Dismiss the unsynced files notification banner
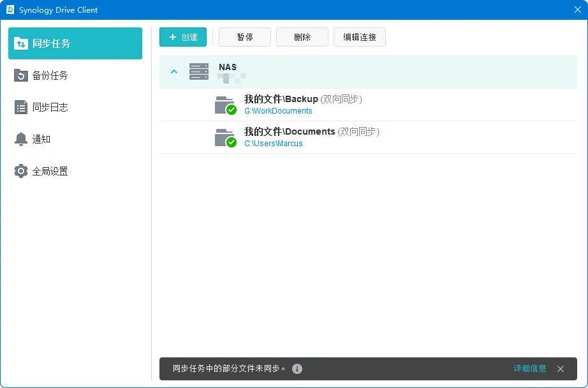The image size is (588, 388). pos(561,369)
